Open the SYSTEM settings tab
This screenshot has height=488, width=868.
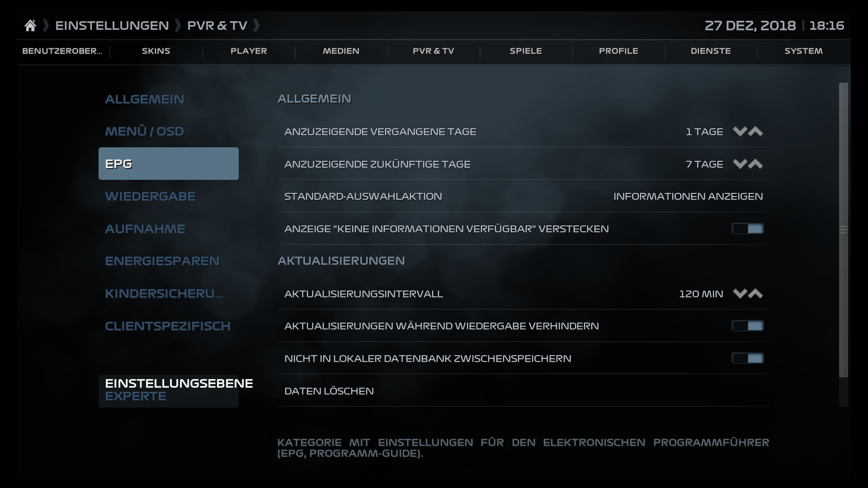click(x=803, y=51)
